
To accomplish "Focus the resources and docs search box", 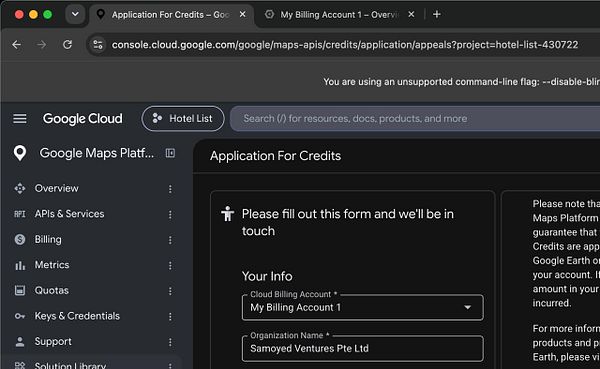I will [415, 119].
